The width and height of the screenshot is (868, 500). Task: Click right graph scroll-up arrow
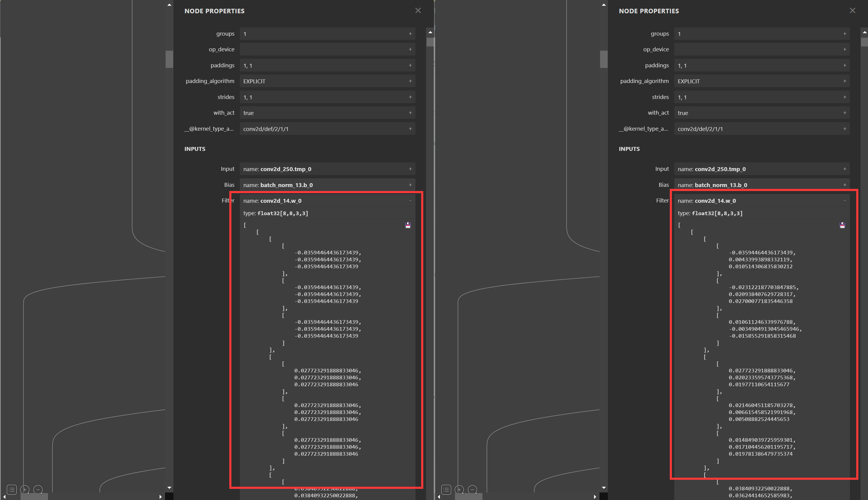(603, 5)
